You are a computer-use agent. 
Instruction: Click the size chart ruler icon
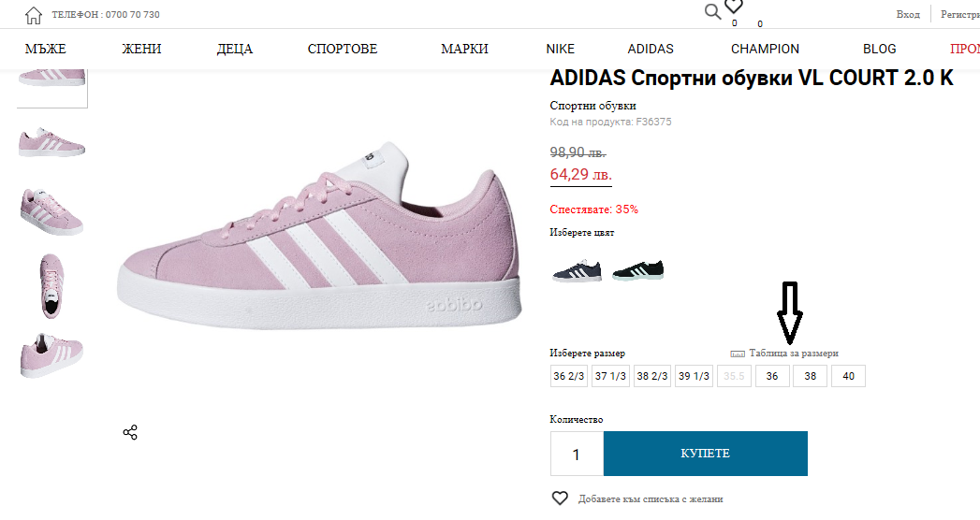738,354
